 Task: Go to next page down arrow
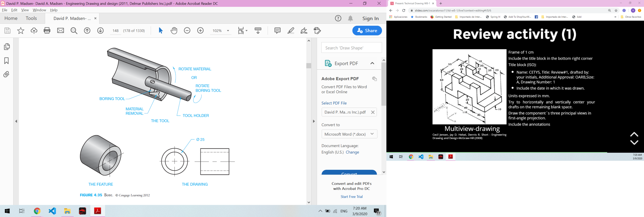click(100, 31)
